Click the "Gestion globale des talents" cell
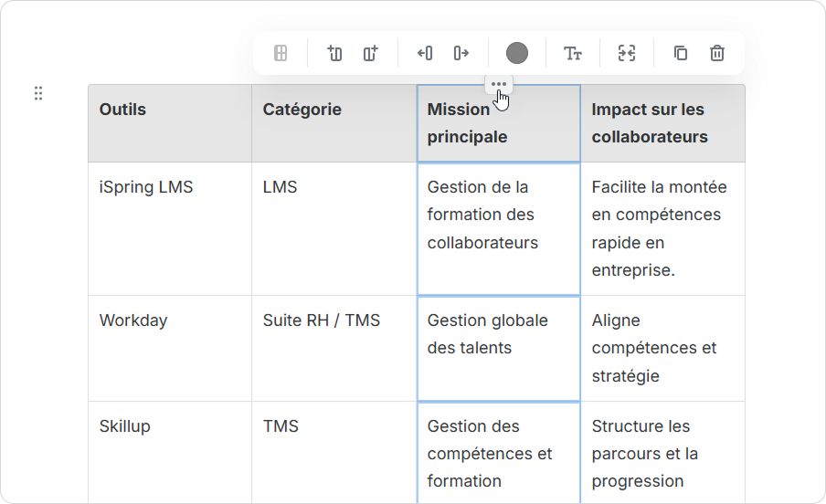Screen dimensions: 826x504 (498, 348)
